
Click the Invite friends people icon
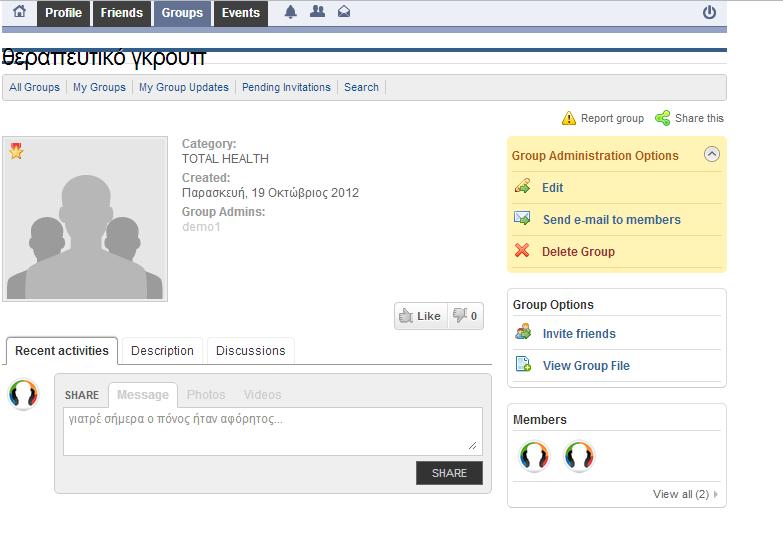tap(523, 332)
